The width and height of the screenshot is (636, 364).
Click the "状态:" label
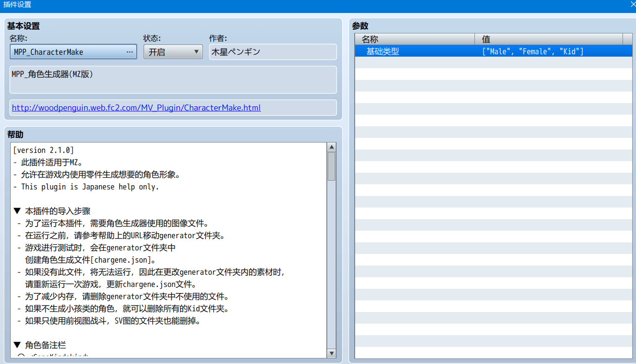tap(152, 39)
